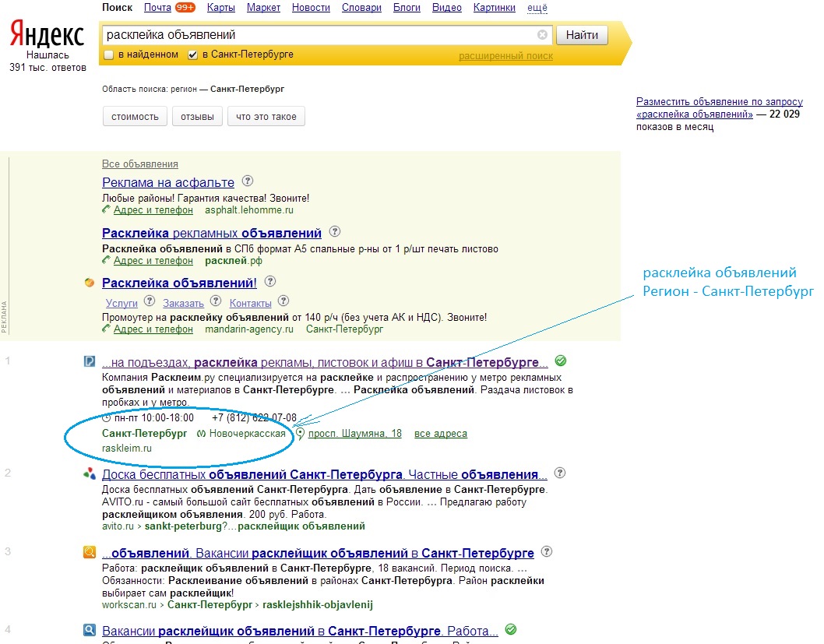Open the 'просп. Шаумяна, 18' address link
Viewport: 824px width, 644px height.
pyautogui.click(x=354, y=434)
